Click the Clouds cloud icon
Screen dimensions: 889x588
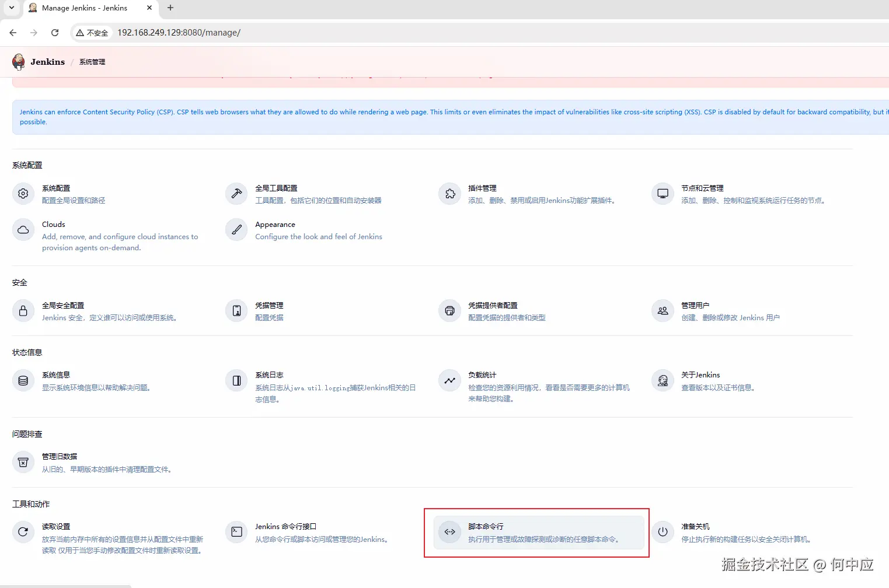(23, 230)
